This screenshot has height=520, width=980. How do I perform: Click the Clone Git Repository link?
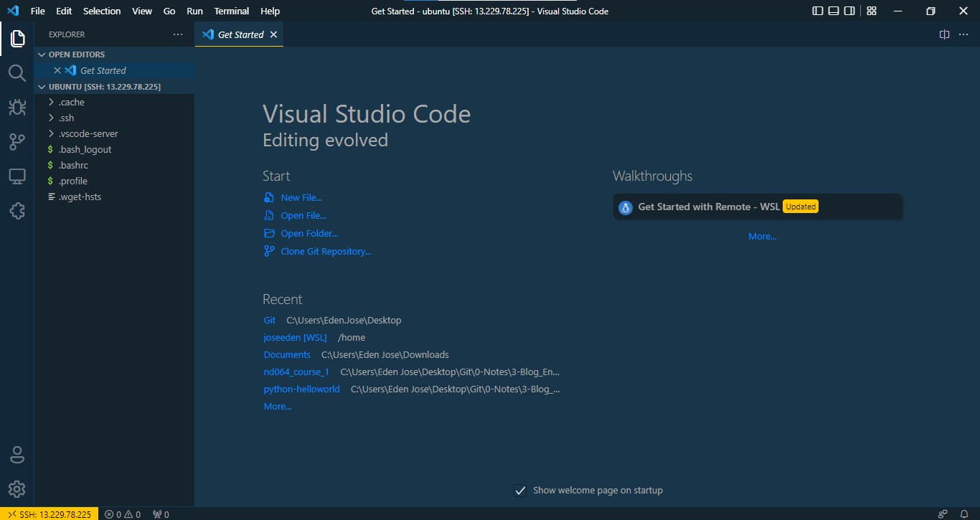tap(326, 251)
